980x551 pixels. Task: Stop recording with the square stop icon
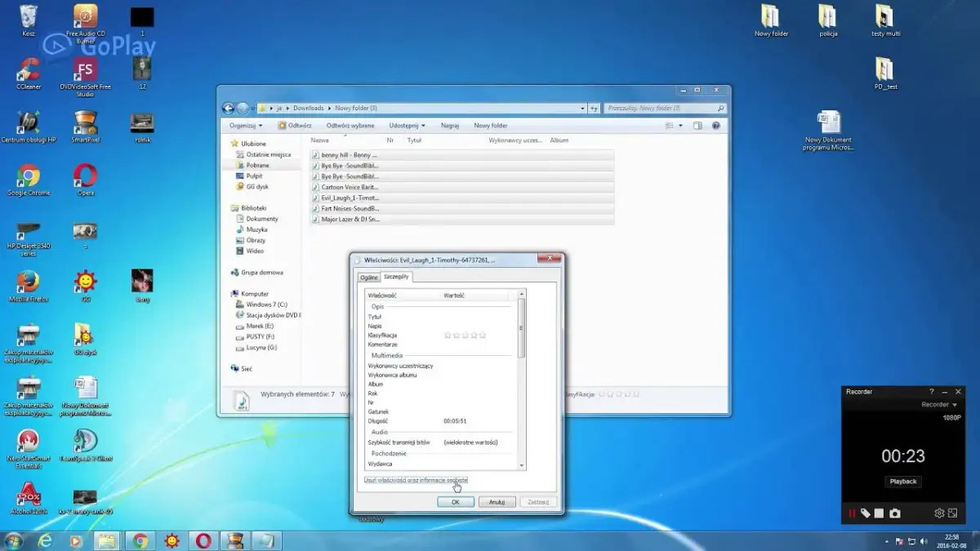tap(878, 513)
